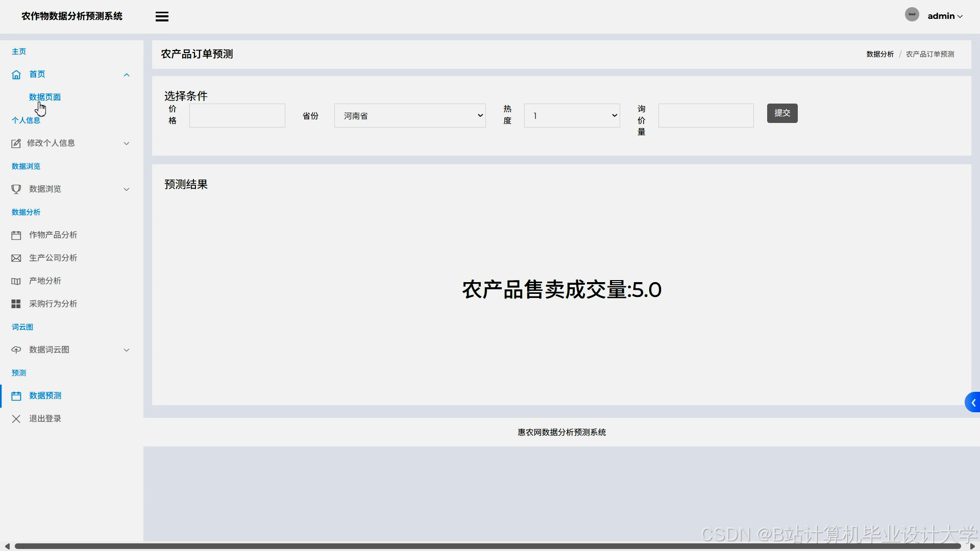This screenshot has width=980, height=551.
Task: Open 作物产品分析 via its bookmark icon
Action: [x=16, y=235]
